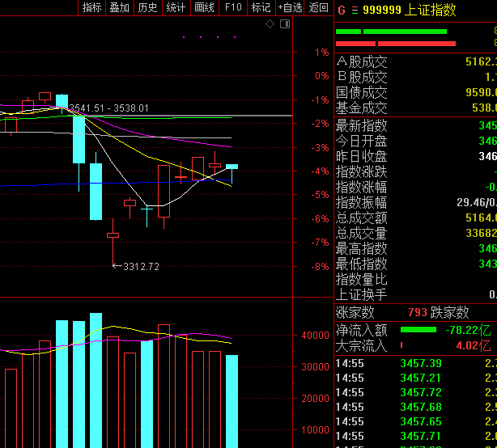Click the square panel icon beside diamond
The height and width of the screenshot is (448, 497).
pos(285,25)
